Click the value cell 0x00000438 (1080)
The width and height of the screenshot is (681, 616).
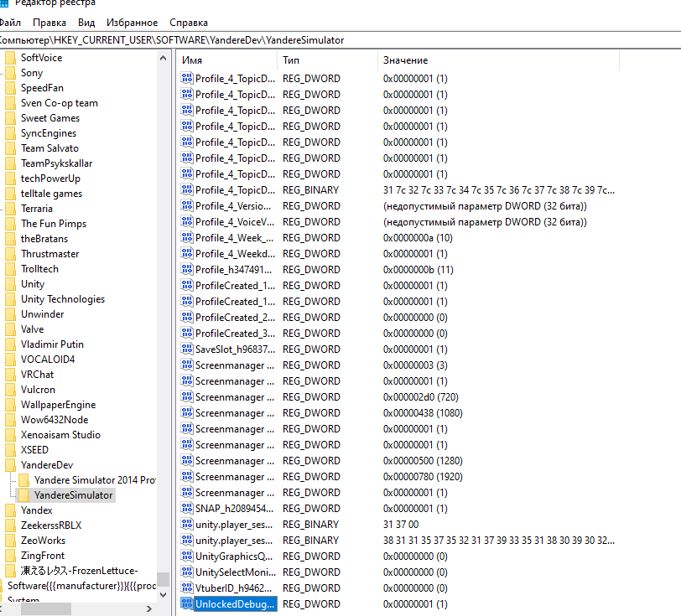coord(423,413)
